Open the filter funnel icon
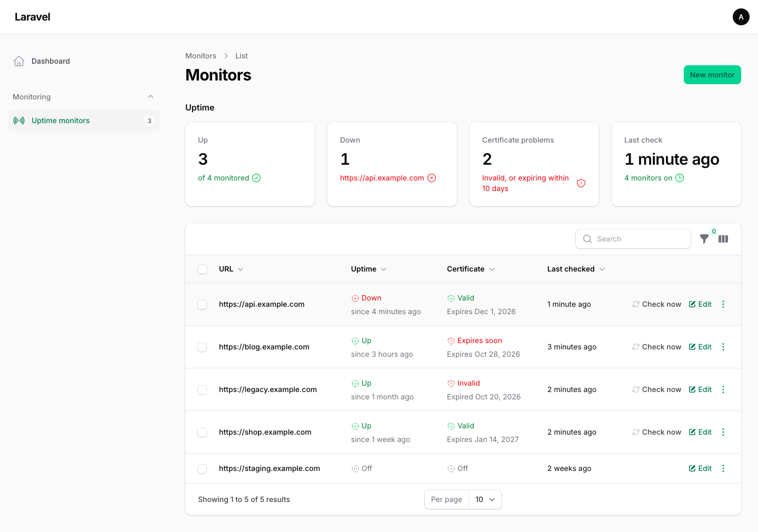Image resolution: width=758 pixels, height=532 pixels. coord(704,239)
